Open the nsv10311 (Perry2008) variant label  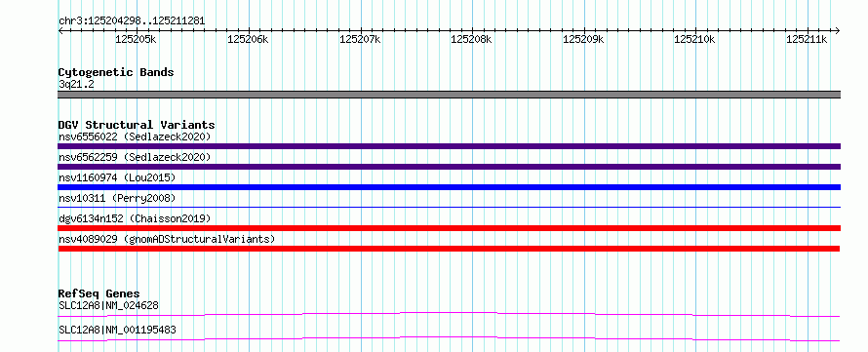coord(117,198)
